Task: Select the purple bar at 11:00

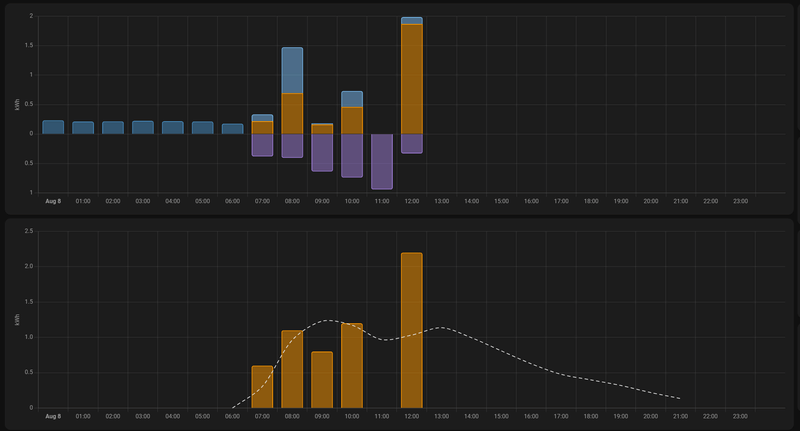Action: 382,162
